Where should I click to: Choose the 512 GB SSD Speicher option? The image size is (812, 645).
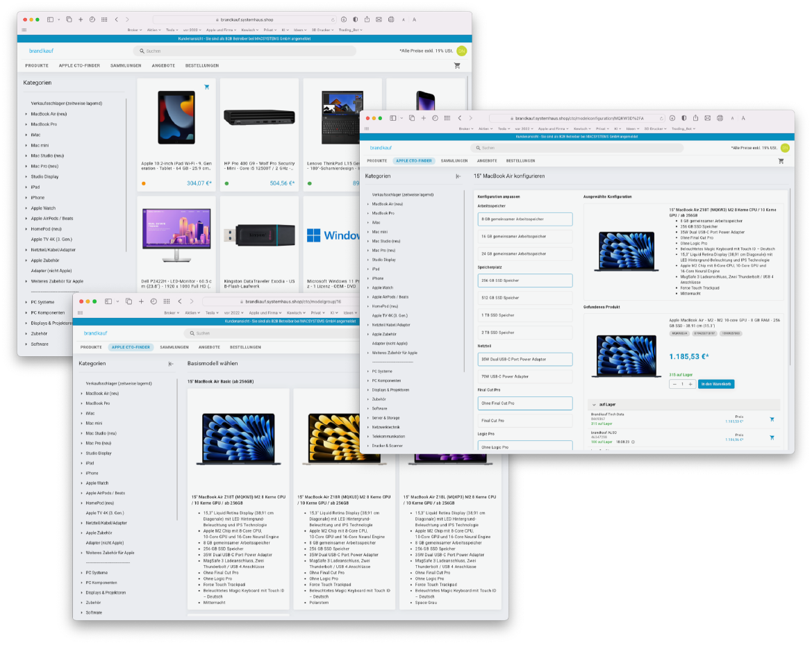pos(524,298)
